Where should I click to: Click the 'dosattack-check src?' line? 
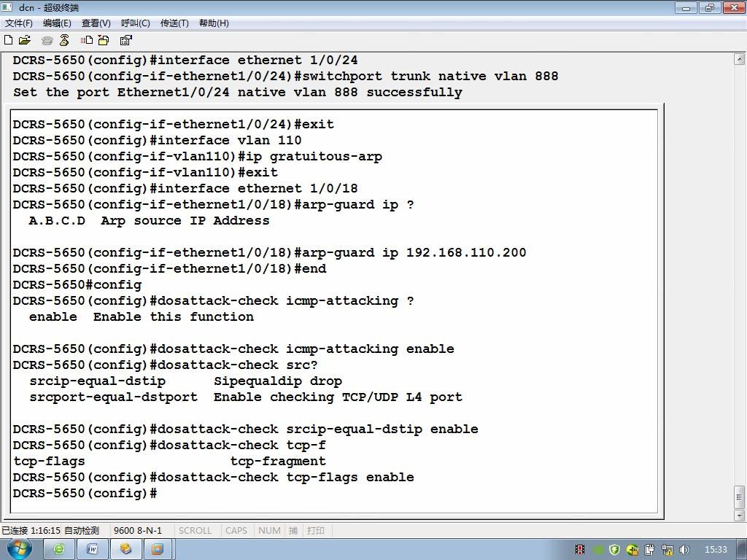click(x=166, y=365)
